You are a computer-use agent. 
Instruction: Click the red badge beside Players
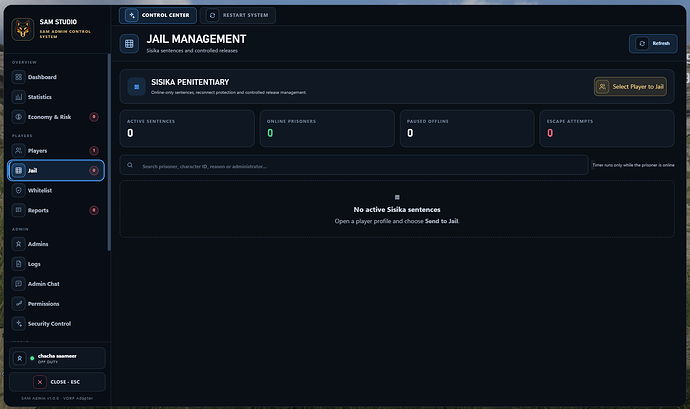(94, 151)
